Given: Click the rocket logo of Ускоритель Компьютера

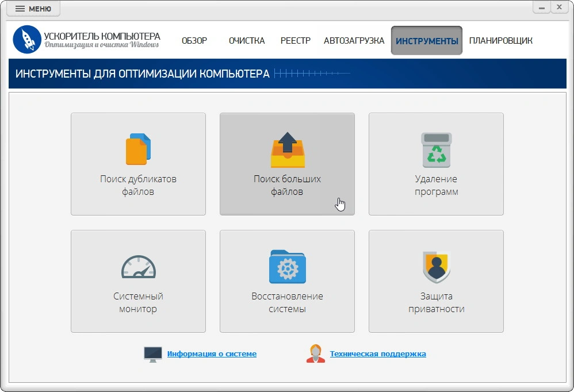Looking at the screenshot, I should (27, 40).
